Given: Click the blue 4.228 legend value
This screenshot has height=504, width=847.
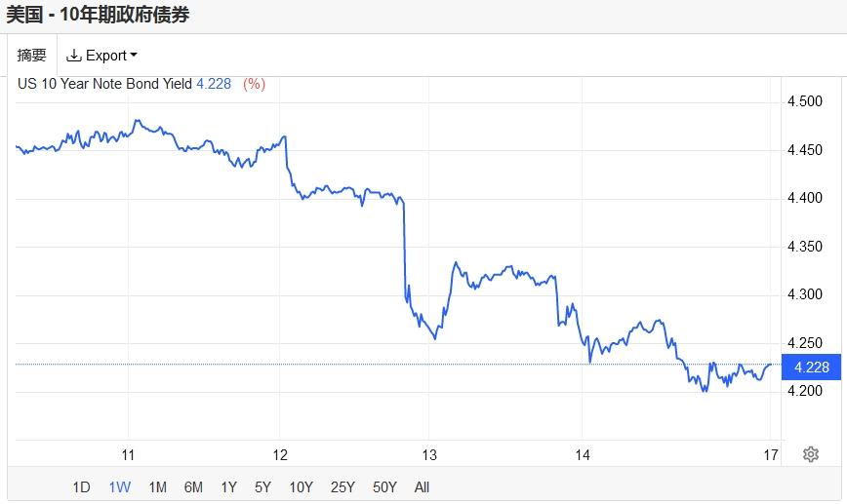Looking at the screenshot, I should pos(214,84).
